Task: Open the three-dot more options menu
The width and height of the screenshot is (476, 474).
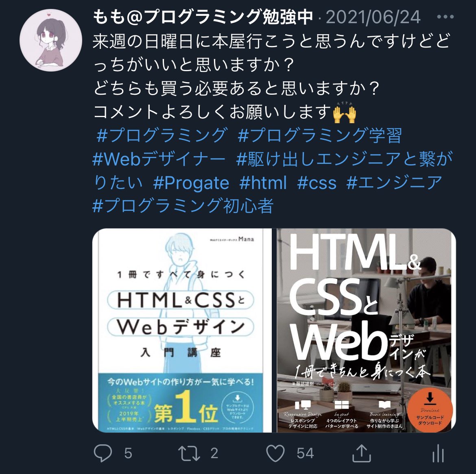Action: pyautogui.click(x=445, y=17)
